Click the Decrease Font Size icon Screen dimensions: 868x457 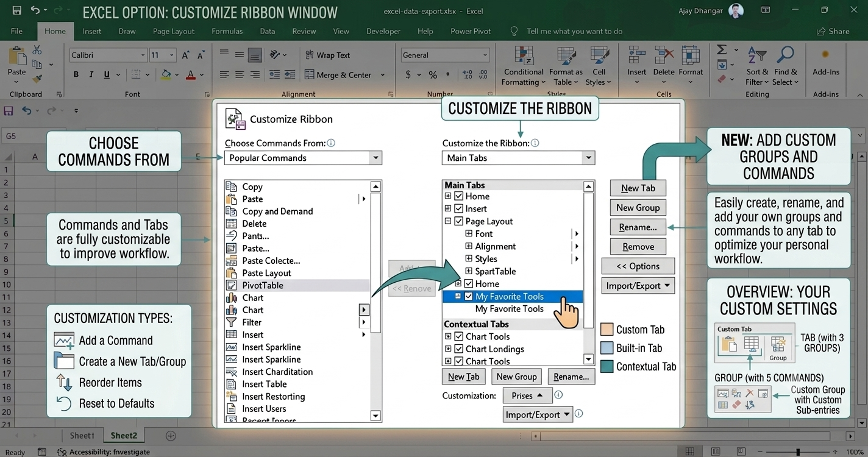tap(200, 55)
